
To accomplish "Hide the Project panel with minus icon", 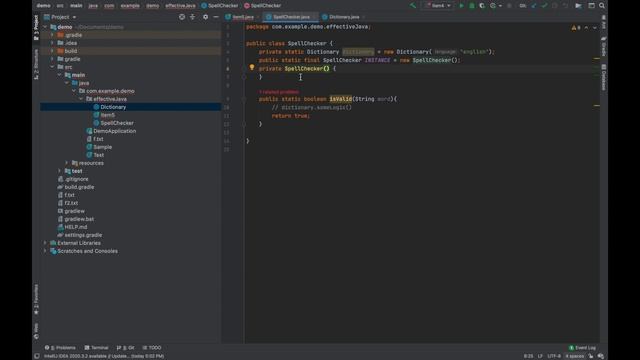I will point(216,17).
